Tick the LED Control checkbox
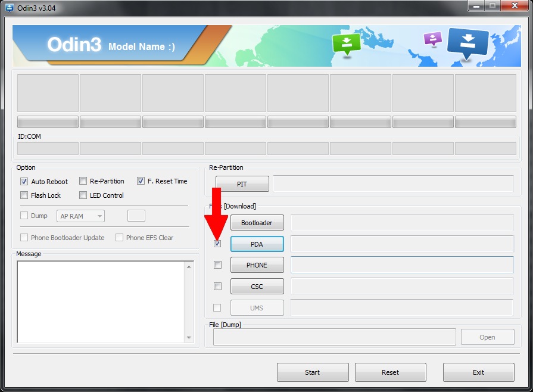 click(83, 195)
